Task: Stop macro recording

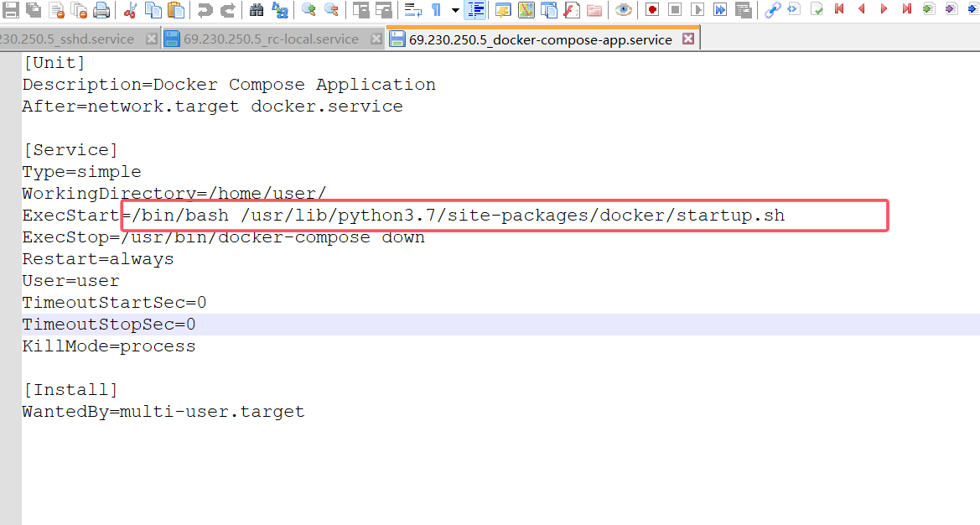Action: (674, 9)
